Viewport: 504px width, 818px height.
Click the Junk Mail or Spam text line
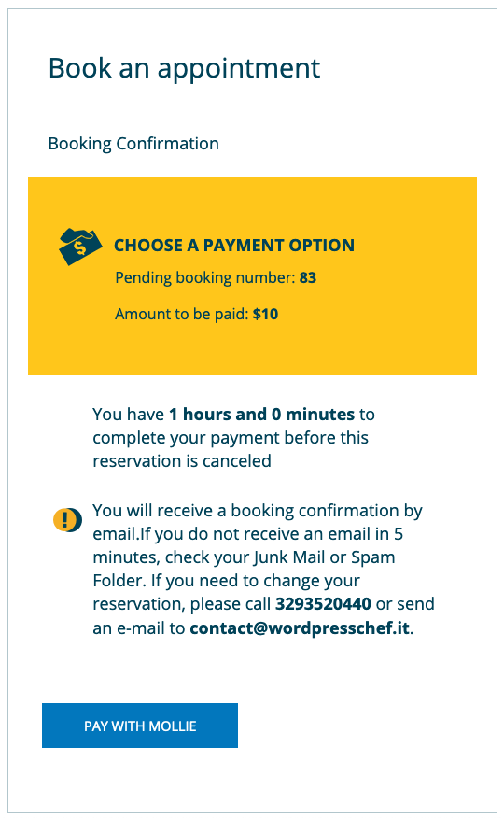tap(244, 557)
